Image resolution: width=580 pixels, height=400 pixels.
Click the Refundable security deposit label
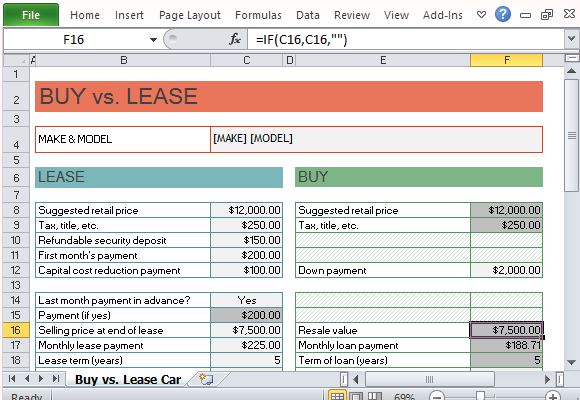pos(123,240)
